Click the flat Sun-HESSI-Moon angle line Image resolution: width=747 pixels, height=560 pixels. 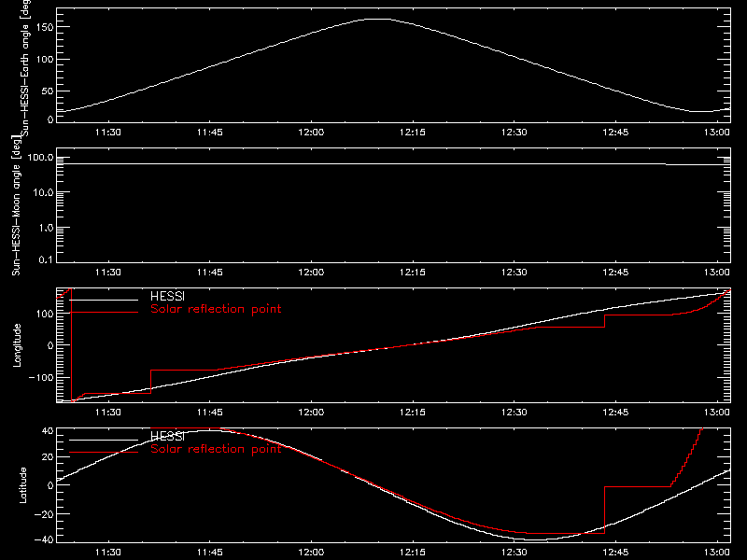point(393,164)
